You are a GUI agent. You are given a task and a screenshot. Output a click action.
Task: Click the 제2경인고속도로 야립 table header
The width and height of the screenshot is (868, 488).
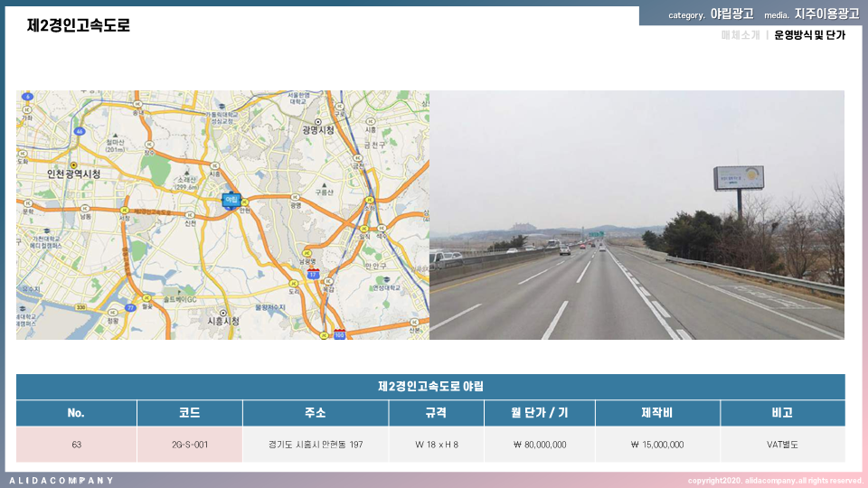(430, 387)
